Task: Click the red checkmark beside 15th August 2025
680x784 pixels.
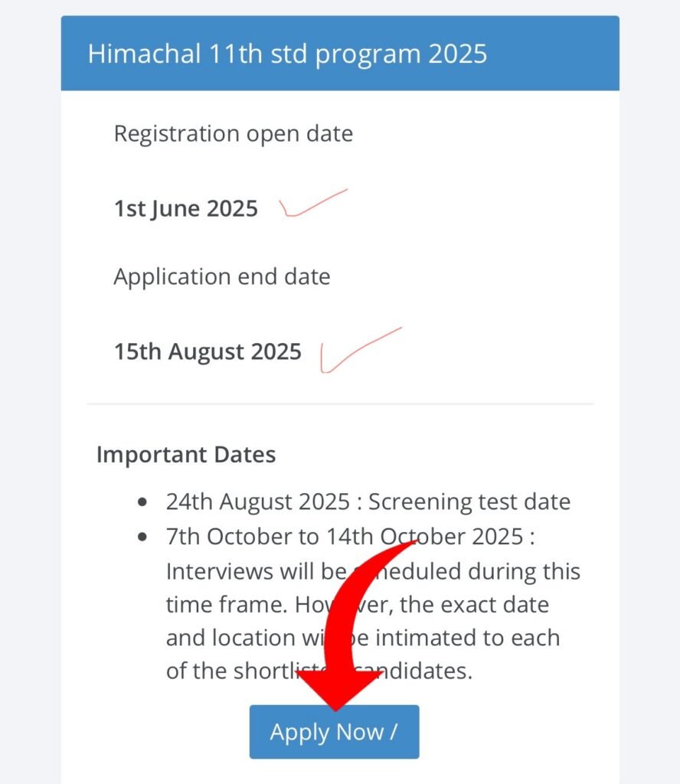Action: (358, 350)
